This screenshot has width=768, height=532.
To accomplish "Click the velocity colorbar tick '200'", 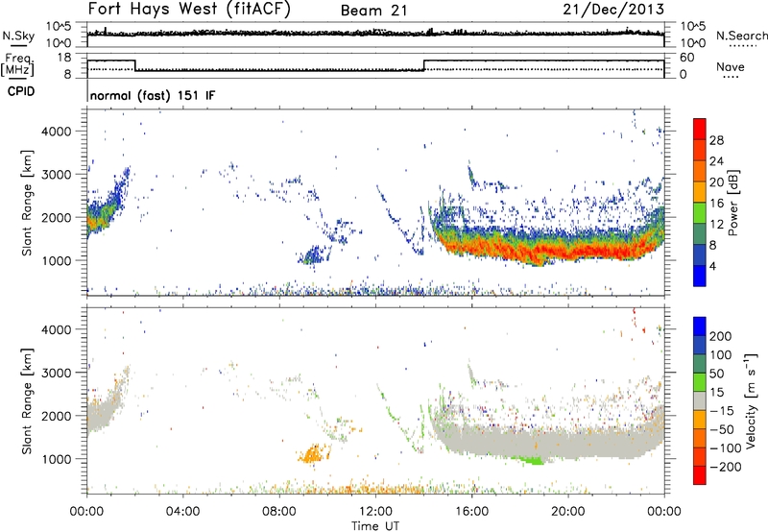I will click(x=720, y=336).
